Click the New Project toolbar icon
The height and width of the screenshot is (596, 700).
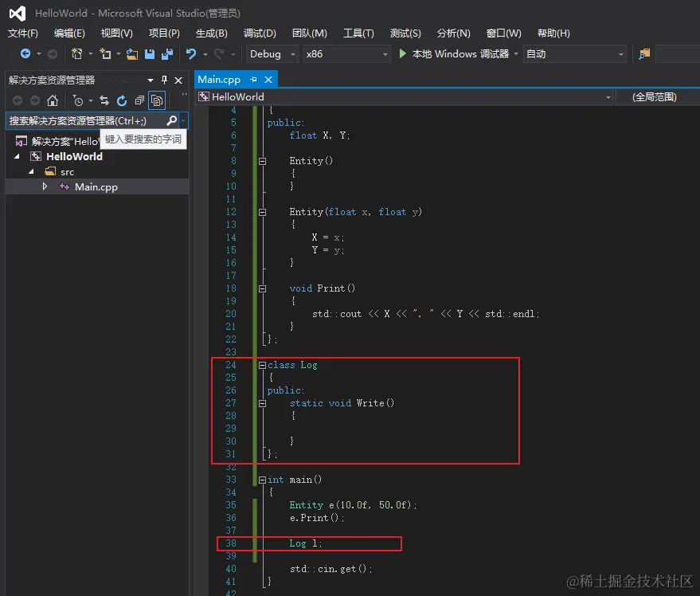[x=77, y=54]
